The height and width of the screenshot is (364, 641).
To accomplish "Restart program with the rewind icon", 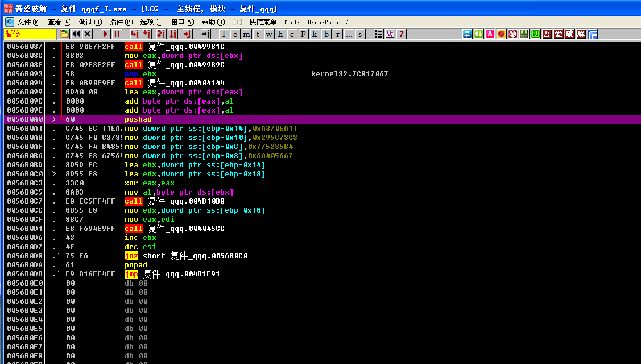I will (76, 34).
